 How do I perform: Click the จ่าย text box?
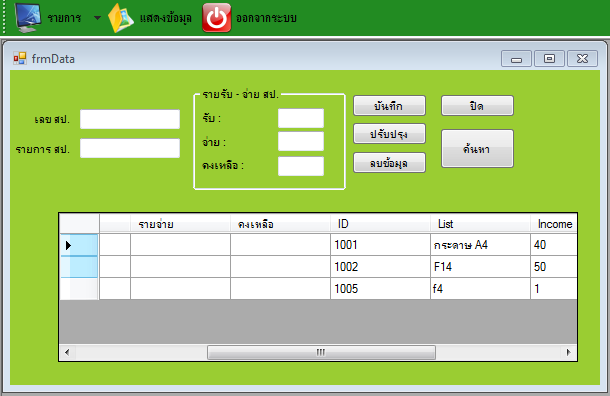tap(301, 141)
